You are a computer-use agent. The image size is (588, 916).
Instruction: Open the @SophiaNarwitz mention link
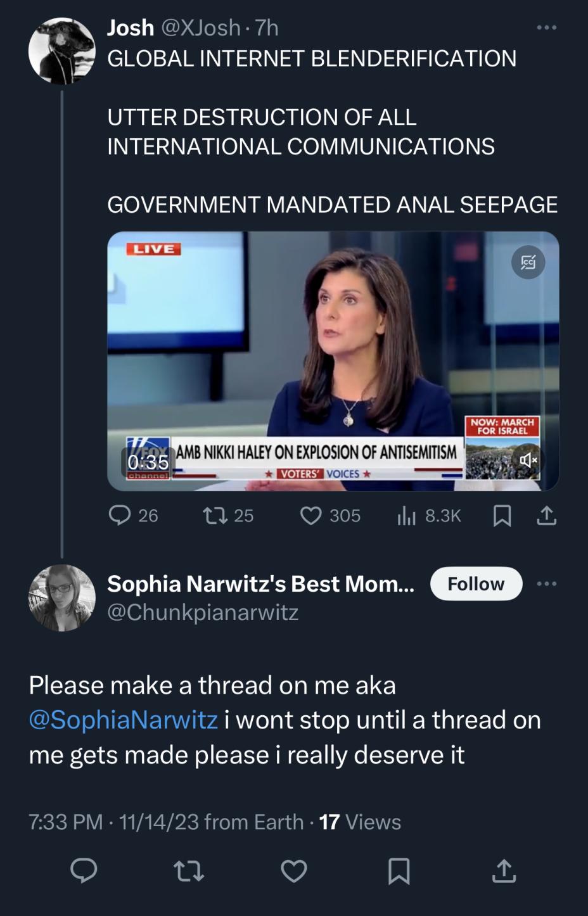pyautogui.click(x=124, y=720)
